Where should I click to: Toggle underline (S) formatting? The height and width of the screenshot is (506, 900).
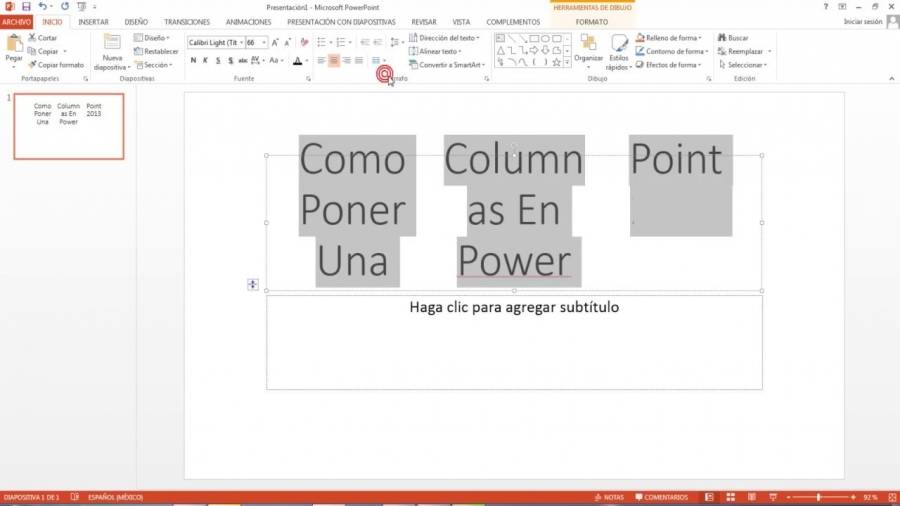click(218, 60)
